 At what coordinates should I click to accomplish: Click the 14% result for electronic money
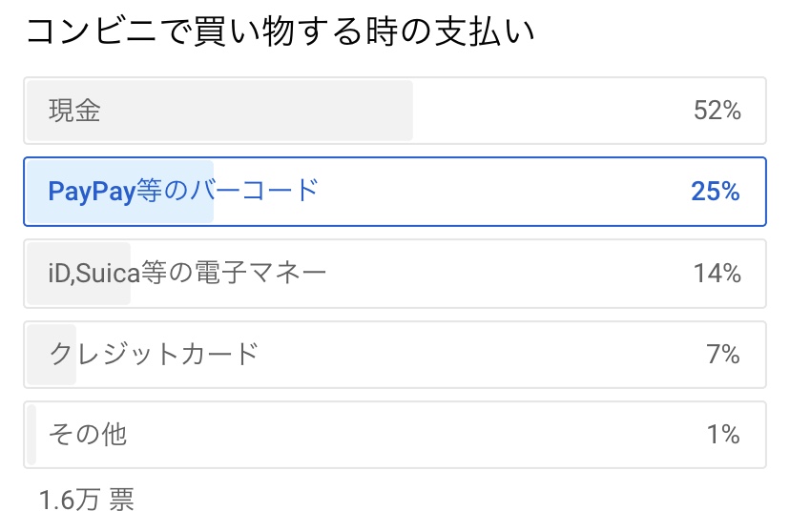point(717,274)
